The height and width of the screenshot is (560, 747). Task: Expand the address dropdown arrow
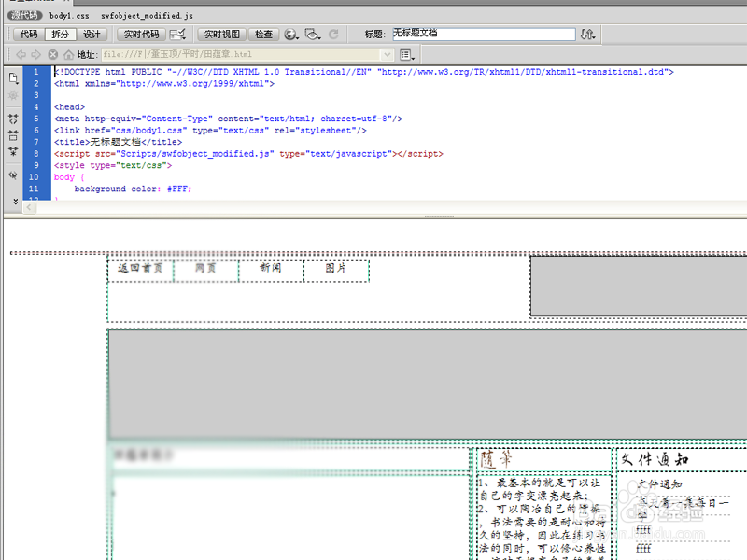pyautogui.click(x=388, y=55)
